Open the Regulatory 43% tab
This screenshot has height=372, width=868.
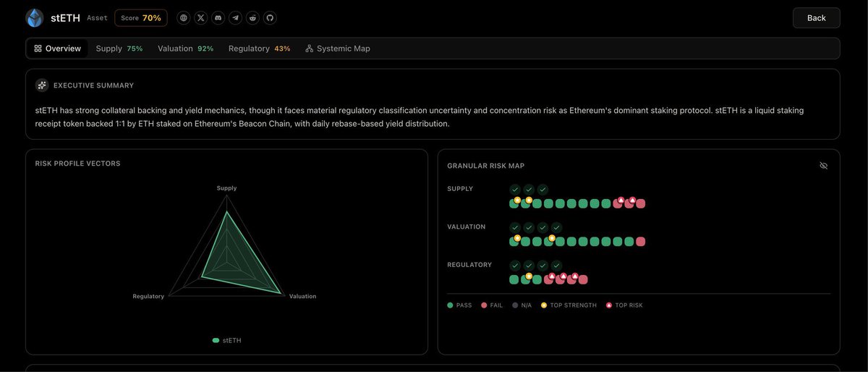(x=260, y=48)
